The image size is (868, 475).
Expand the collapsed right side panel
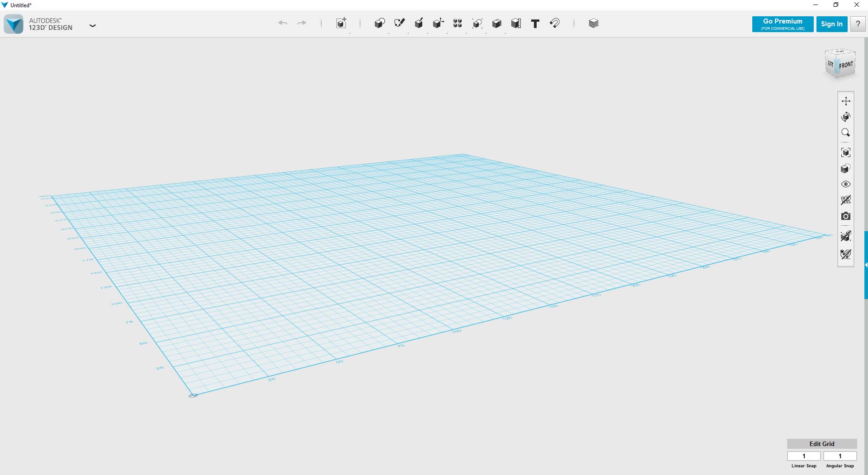click(x=866, y=266)
